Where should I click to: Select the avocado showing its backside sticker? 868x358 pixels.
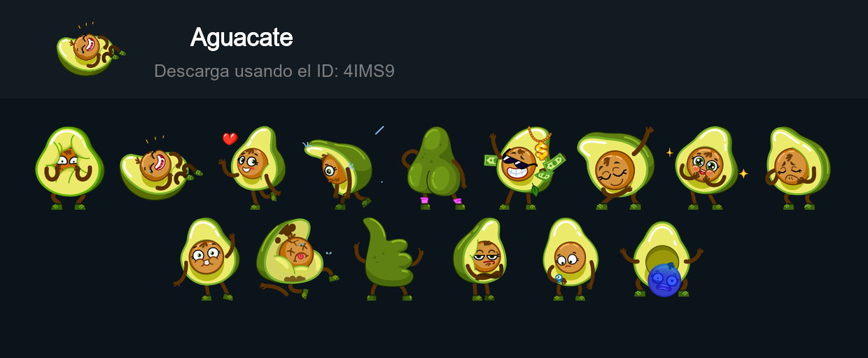coord(433,168)
